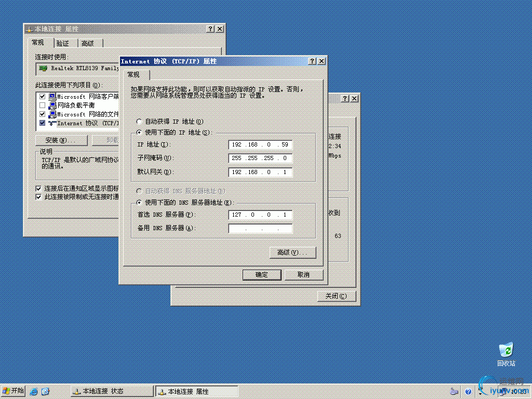This screenshot has height=399, width=532.
Task: Click Microsoft 网络客户端 item icon
Action: click(x=52, y=96)
